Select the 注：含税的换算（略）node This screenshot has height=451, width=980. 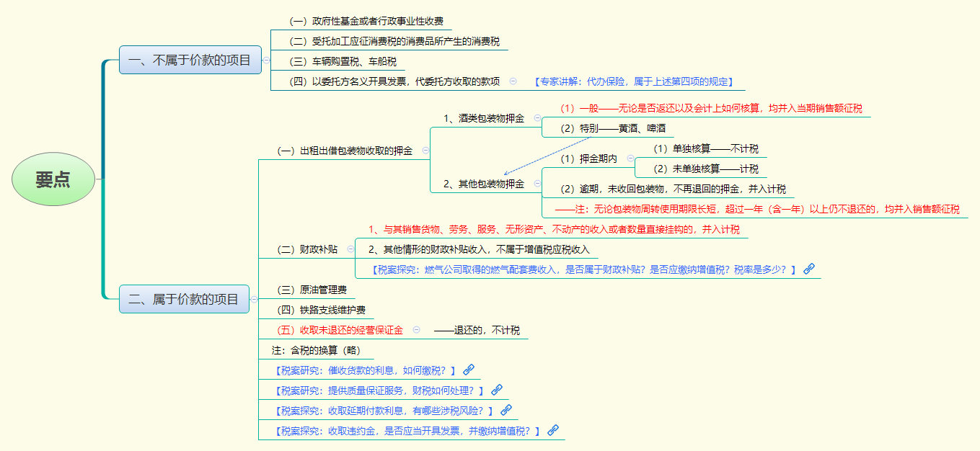pyautogui.click(x=316, y=349)
